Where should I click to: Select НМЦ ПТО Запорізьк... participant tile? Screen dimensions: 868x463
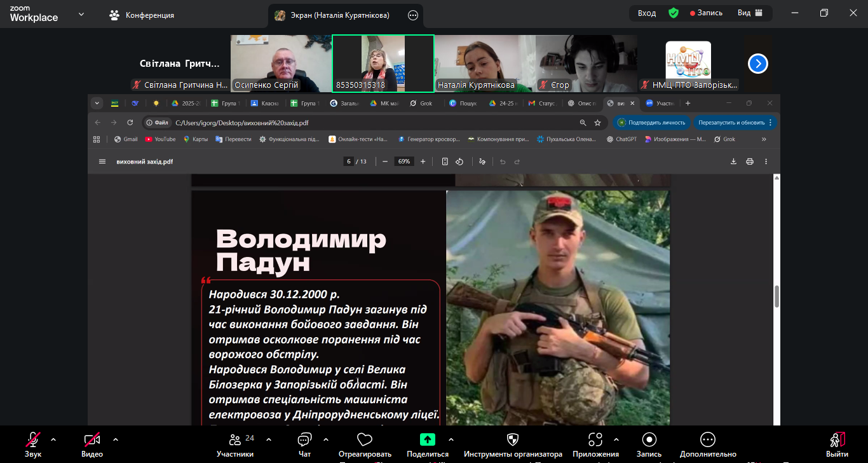pos(688,64)
